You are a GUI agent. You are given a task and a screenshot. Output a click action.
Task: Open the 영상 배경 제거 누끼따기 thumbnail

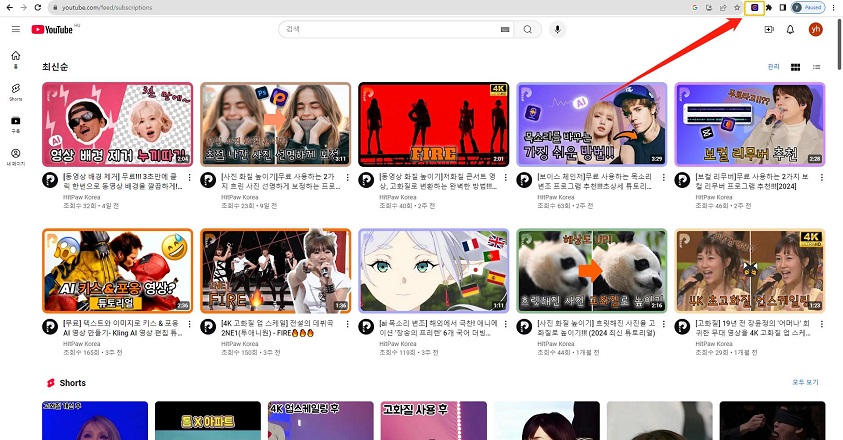pos(117,124)
